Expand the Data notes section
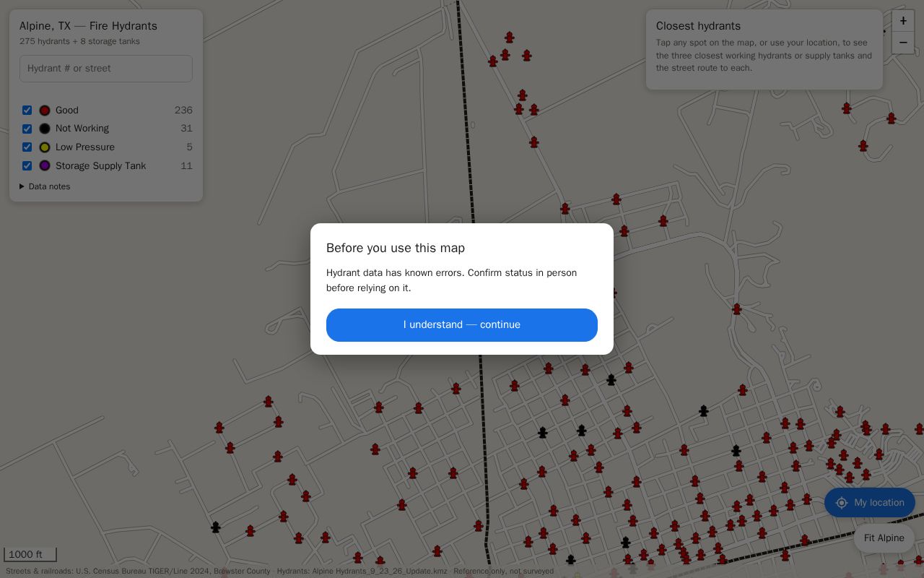924x578 pixels. click(x=45, y=186)
